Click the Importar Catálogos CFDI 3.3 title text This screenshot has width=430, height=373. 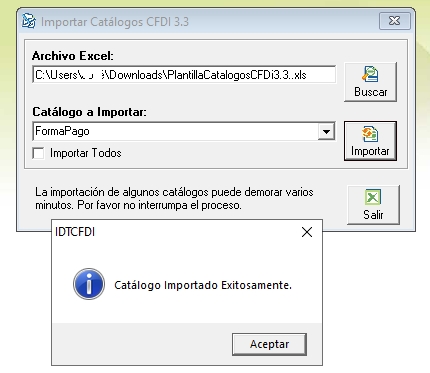pos(115,22)
